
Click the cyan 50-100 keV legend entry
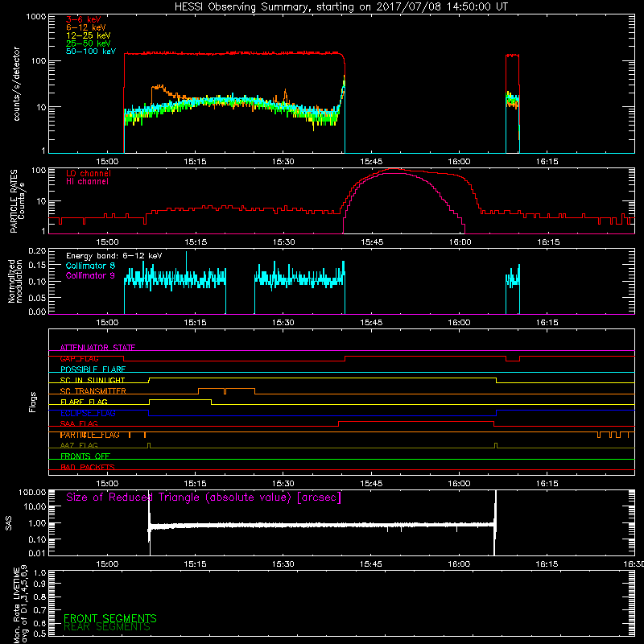(x=91, y=52)
